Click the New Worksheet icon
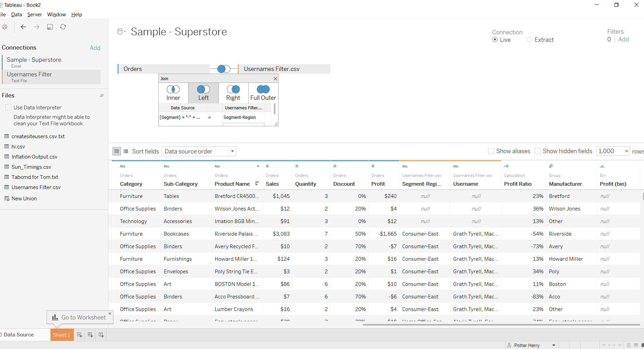Viewport: 644px width, 349px height. [79, 335]
